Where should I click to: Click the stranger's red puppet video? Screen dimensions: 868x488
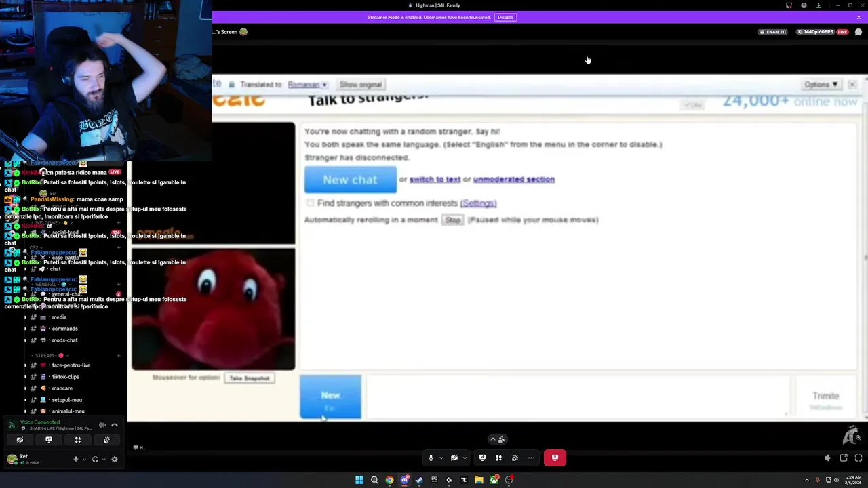coord(214,309)
